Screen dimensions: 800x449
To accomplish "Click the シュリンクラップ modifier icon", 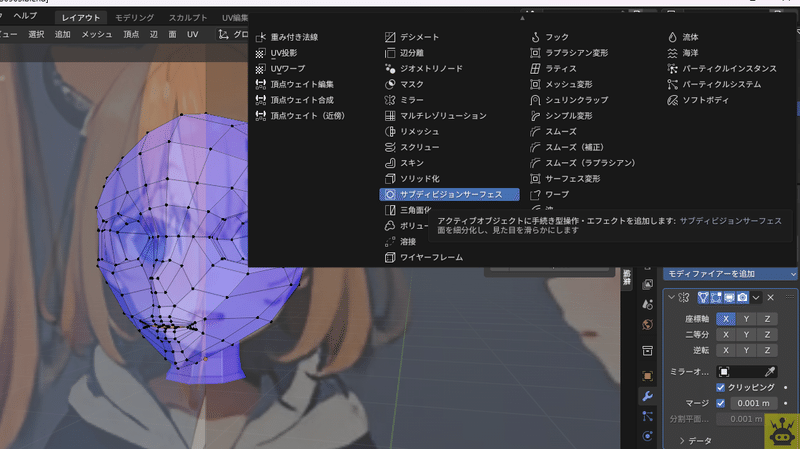I will pos(535,100).
